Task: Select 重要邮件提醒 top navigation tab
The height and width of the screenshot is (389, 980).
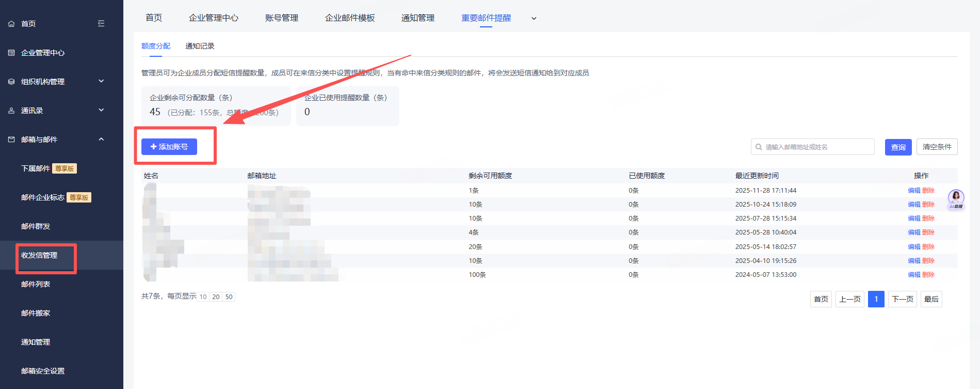Action: tap(486, 18)
